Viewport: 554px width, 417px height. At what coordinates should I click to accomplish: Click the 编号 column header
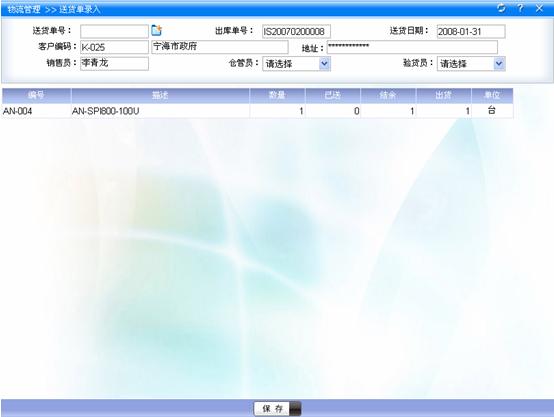click(36, 95)
